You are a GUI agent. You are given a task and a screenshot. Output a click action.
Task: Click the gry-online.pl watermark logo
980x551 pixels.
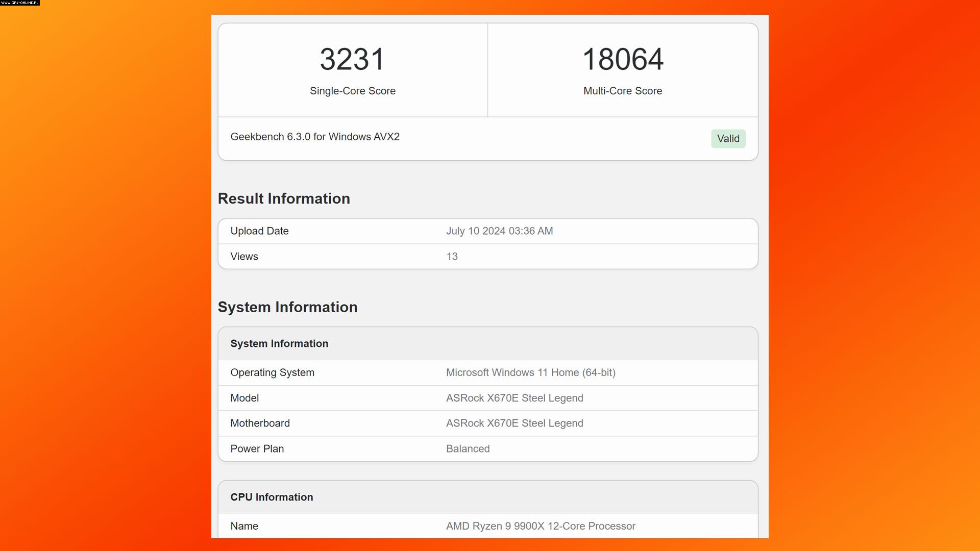click(x=19, y=3)
